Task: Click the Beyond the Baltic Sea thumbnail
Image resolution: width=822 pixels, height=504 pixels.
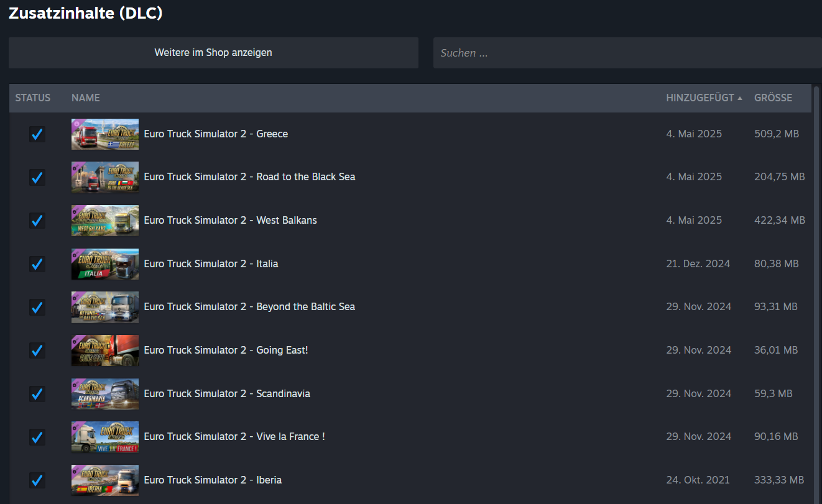Action: (x=105, y=307)
